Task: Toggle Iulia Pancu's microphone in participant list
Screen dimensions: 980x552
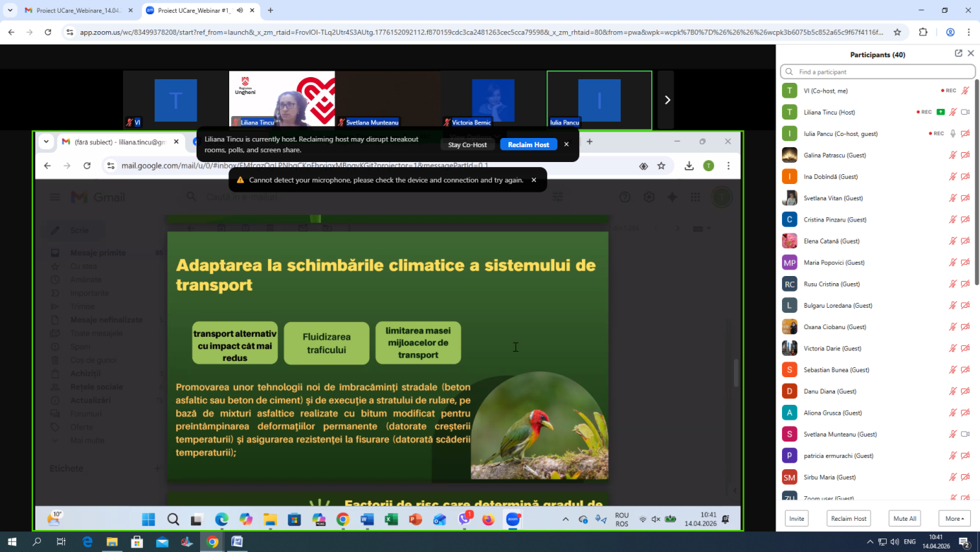Action: 952,134
